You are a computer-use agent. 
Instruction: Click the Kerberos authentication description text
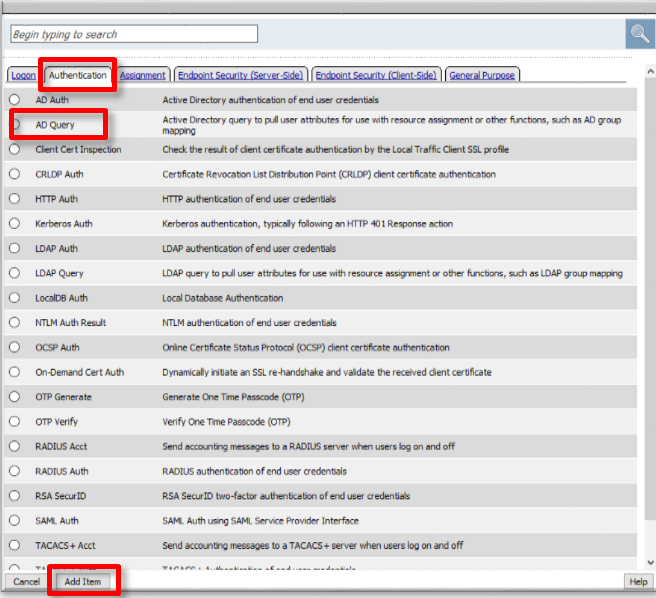pos(308,224)
